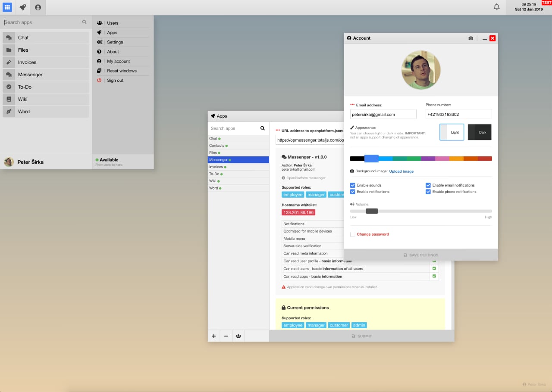552x392 pixels.
Task: Click the camera icon on the Account window
Action: 470,38
